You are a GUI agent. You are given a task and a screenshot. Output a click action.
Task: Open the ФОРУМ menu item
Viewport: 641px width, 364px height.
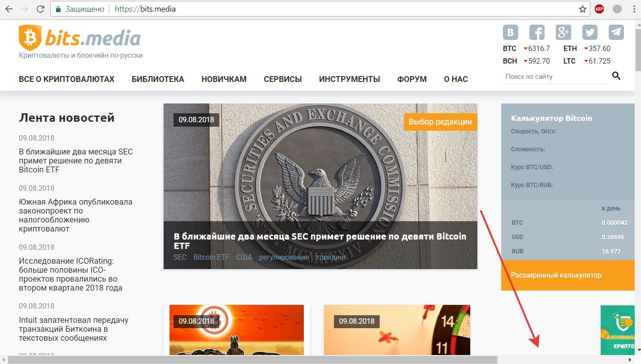(x=412, y=79)
